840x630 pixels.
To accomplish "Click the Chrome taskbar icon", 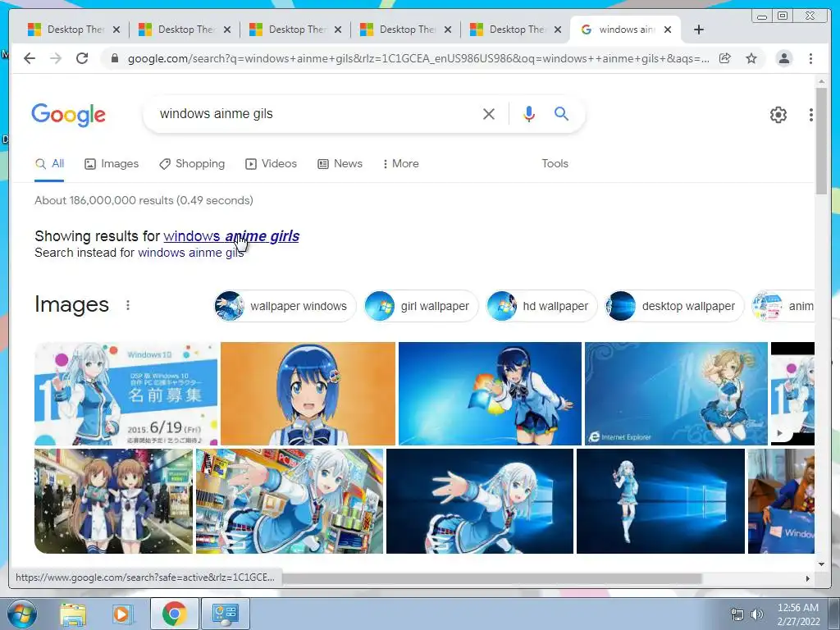I will click(174, 614).
